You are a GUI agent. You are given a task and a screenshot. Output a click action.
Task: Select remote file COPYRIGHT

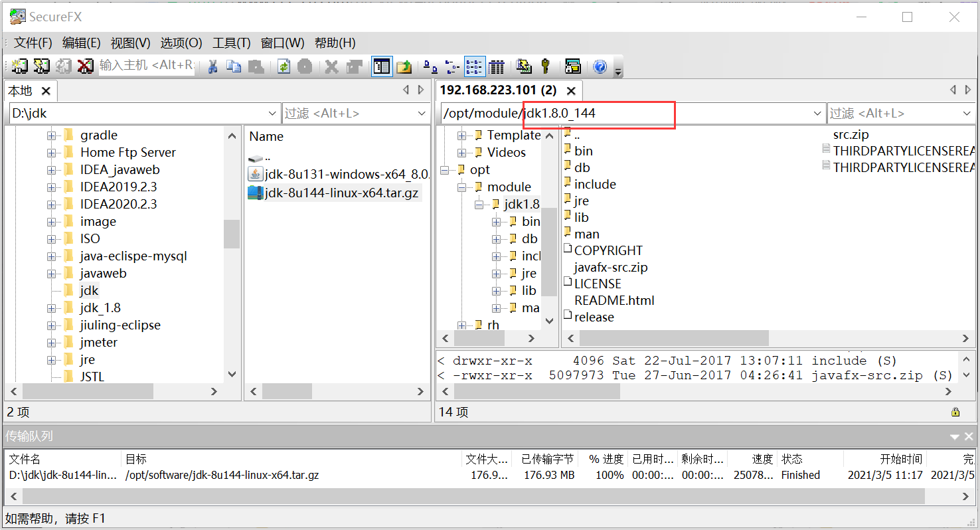(608, 251)
